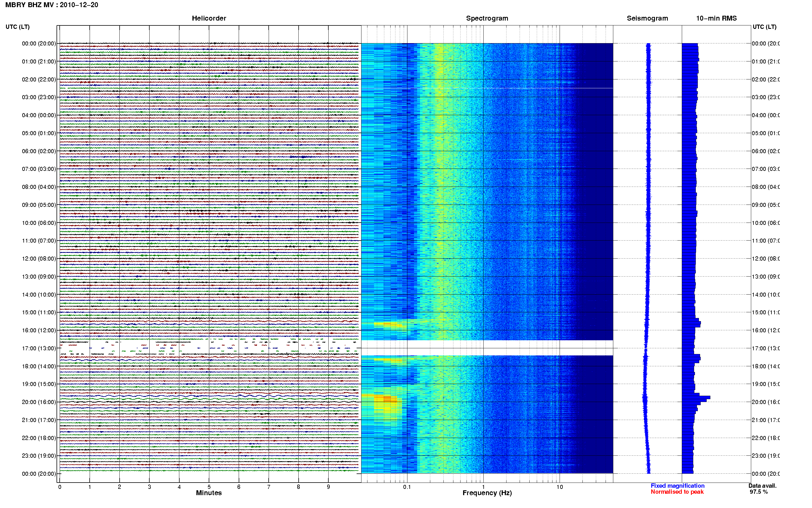The width and height of the screenshot is (812, 508).
Task: Click the left 14:00 (10:00) time label
Action: point(39,295)
